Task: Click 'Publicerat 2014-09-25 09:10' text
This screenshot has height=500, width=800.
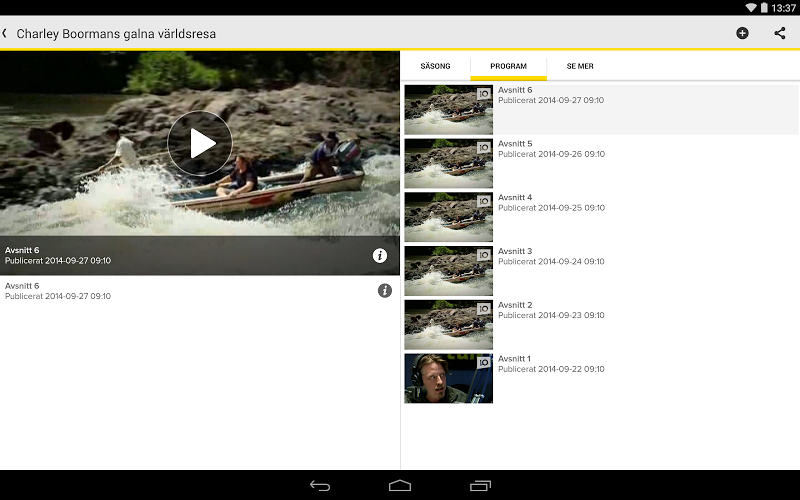Action: point(552,208)
